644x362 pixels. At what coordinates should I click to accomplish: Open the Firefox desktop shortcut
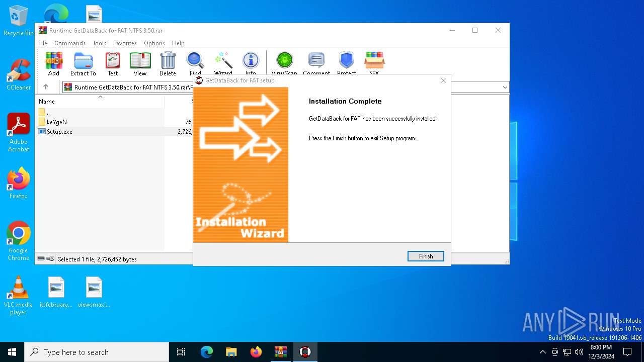click(x=19, y=184)
